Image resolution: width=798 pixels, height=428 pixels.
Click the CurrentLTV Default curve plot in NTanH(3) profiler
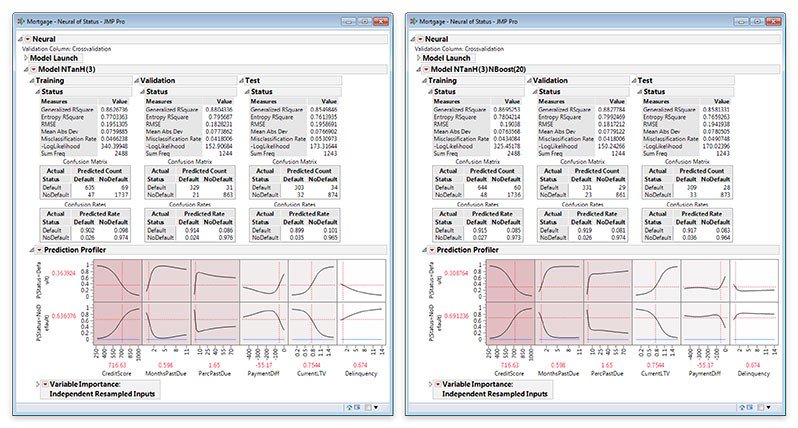312,280
